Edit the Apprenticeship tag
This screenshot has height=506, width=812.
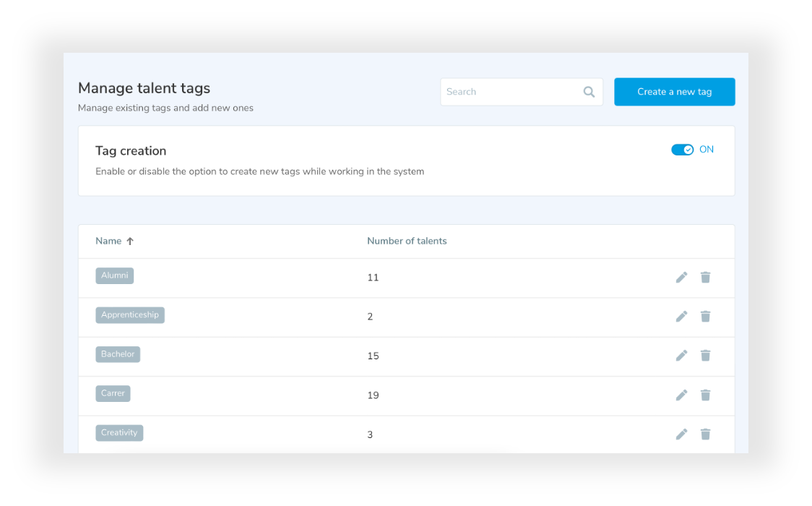[x=681, y=317]
